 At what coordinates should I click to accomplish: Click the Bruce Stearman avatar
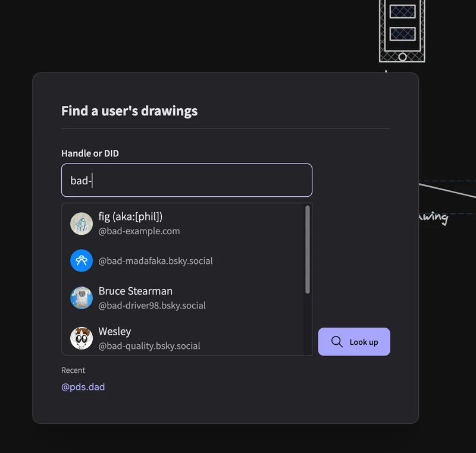tap(82, 298)
